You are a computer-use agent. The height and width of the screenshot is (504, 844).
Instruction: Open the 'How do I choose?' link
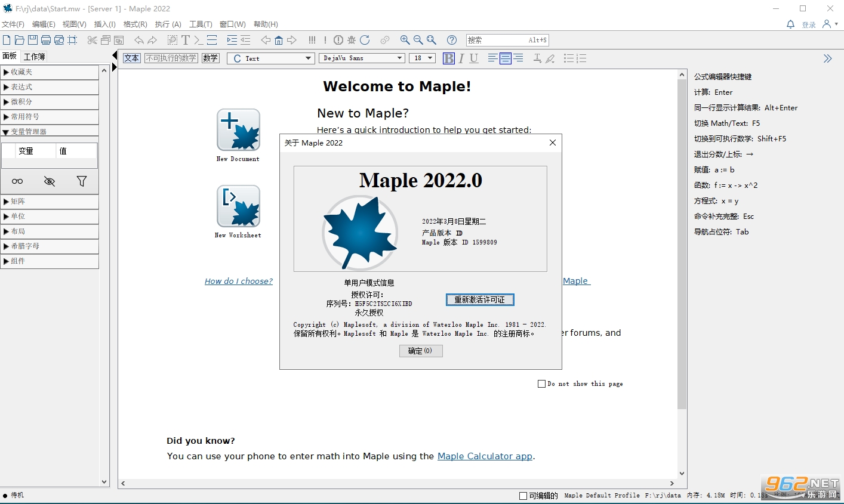coord(239,281)
